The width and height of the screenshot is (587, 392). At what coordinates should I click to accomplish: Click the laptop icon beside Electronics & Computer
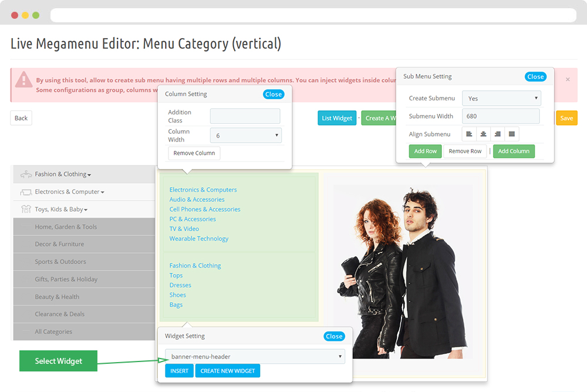click(x=26, y=192)
